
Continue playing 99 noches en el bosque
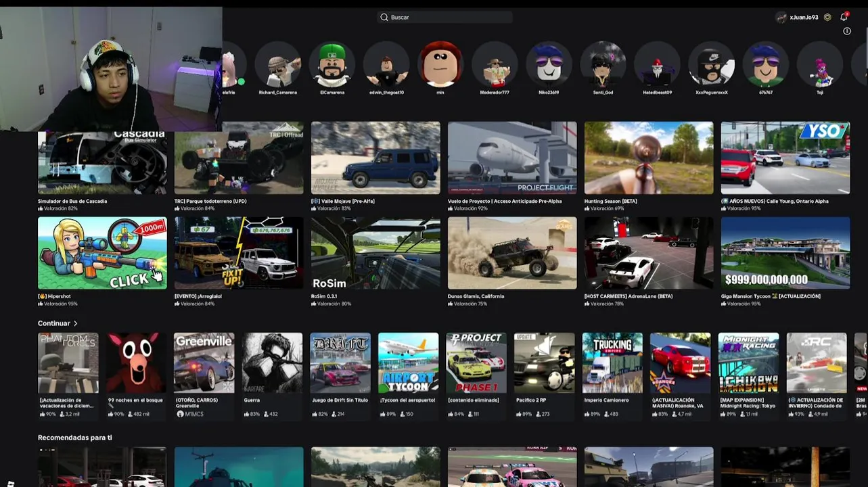click(136, 363)
